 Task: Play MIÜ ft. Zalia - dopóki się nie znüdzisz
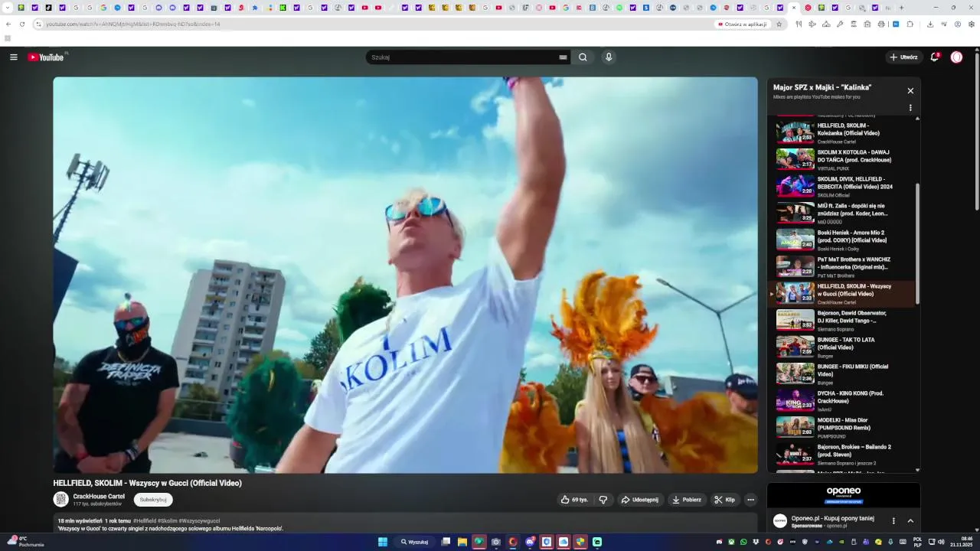tap(842, 213)
